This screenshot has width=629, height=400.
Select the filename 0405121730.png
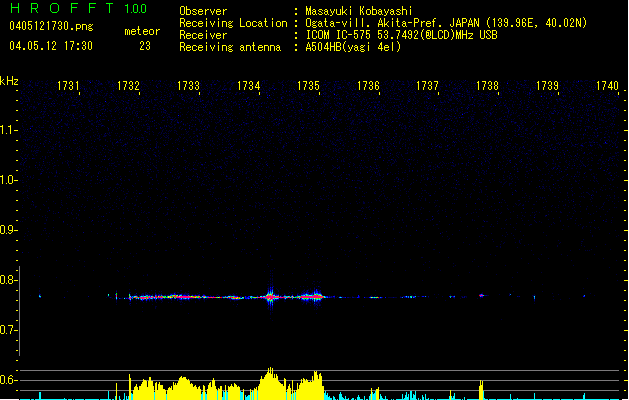point(51,26)
